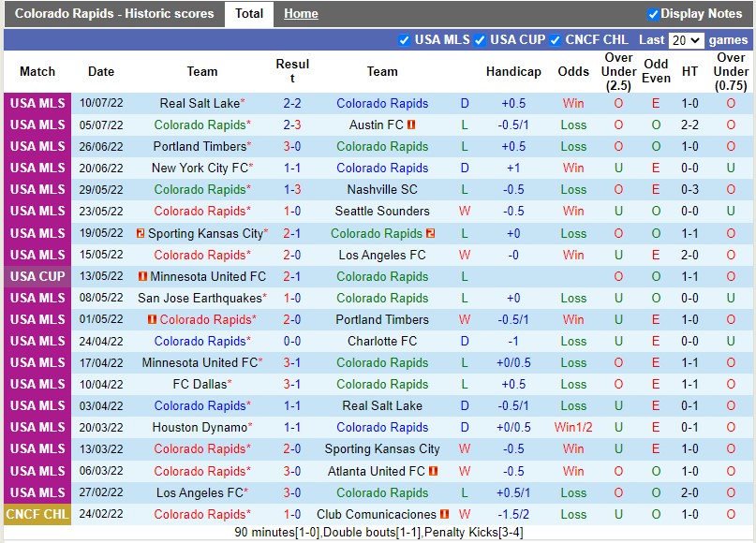Uncheck the USA CUP filter checkbox
756x543 pixels.
point(480,40)
